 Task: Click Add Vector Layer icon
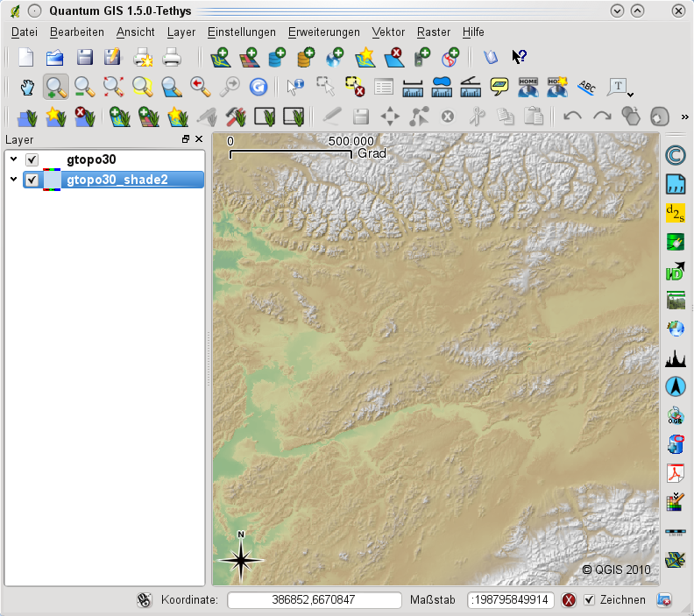[x=221, y=58]
